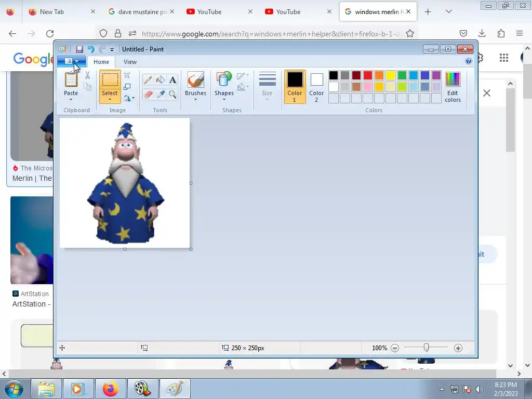The width and height of the screenshot is (532, 399).
Task: Open Windows Explorer from taskbar
Action: (46, 389)
